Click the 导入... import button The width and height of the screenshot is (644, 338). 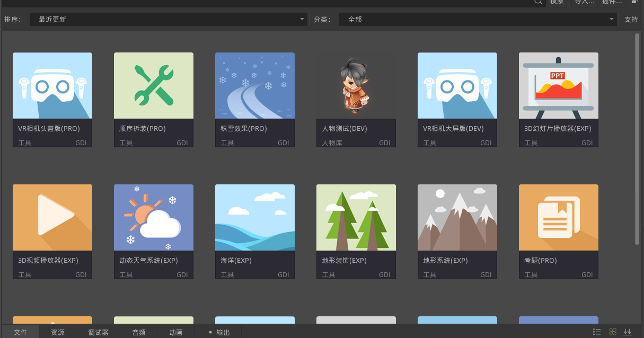585,2
